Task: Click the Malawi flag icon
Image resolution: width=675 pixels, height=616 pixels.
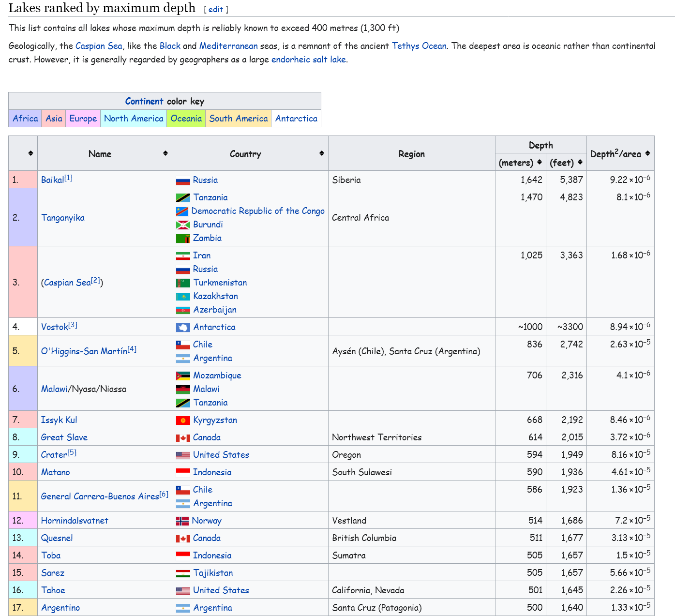Action: (x=183, y=390)
